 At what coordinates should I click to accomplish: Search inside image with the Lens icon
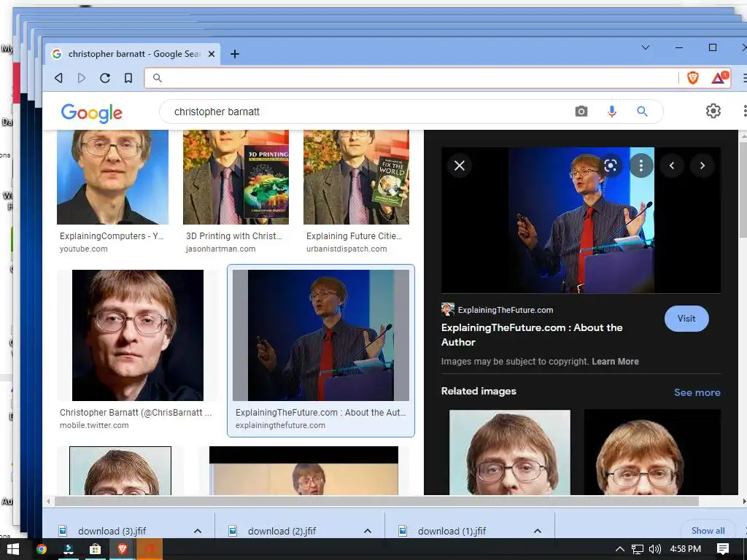[x=611, y=166]
